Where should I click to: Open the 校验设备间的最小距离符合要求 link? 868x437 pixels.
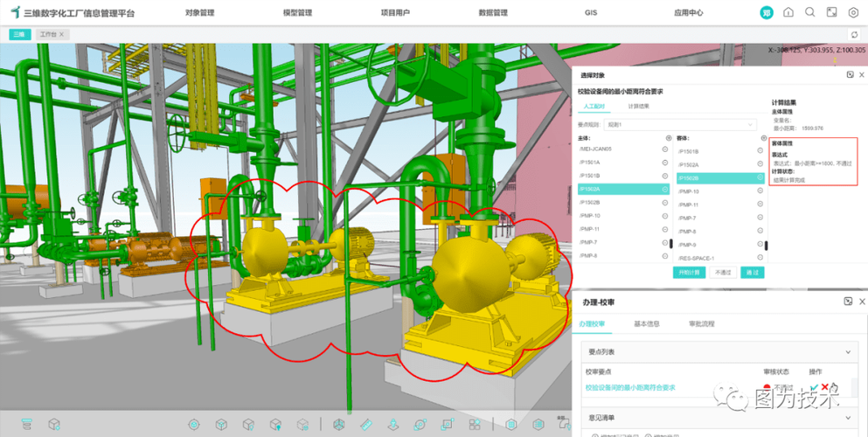630,388
